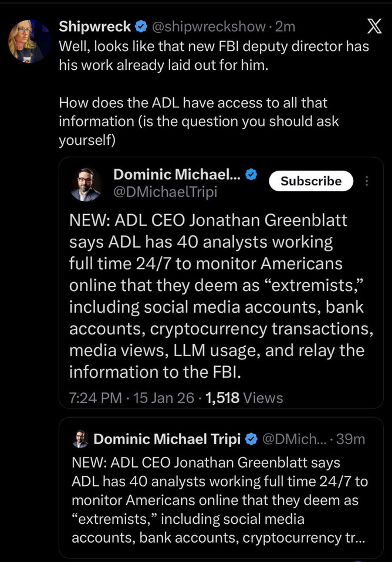Open Shipwreck's profile avatar picture
The width and height of the screenshot is (392, 562).
(x=29, y=41)
